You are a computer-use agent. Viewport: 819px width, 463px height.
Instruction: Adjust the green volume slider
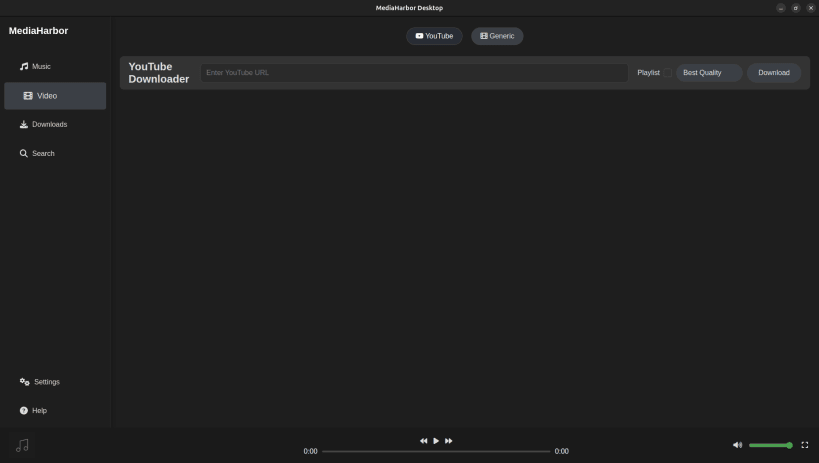point(771,445)
